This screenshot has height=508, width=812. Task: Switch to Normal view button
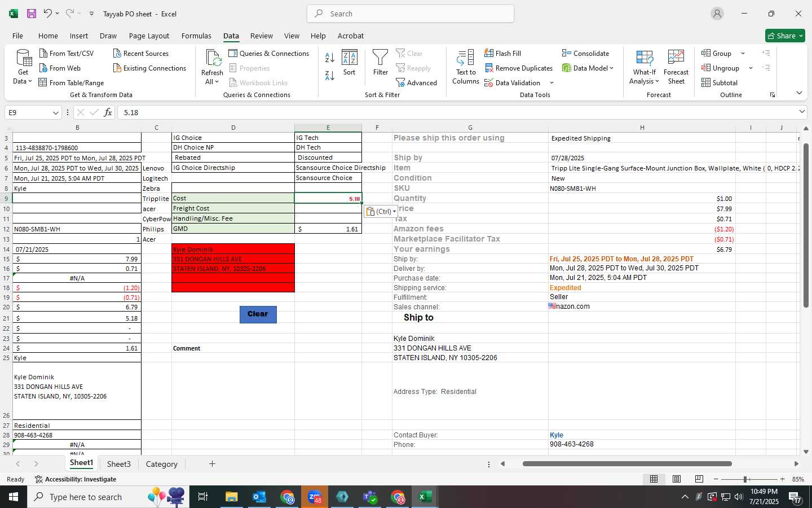pos(654,479)
